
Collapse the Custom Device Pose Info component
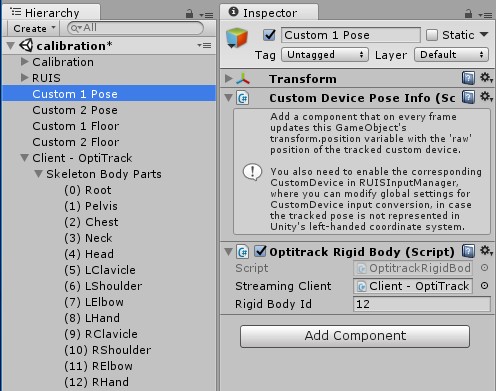(229, 98)
